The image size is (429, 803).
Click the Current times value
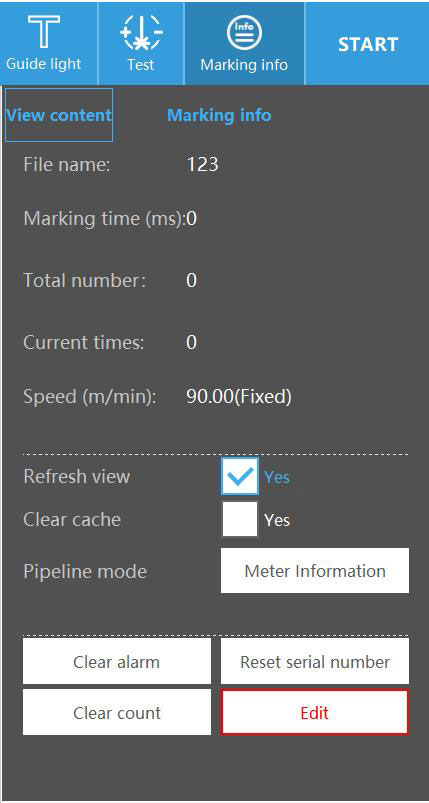[191, 342]
